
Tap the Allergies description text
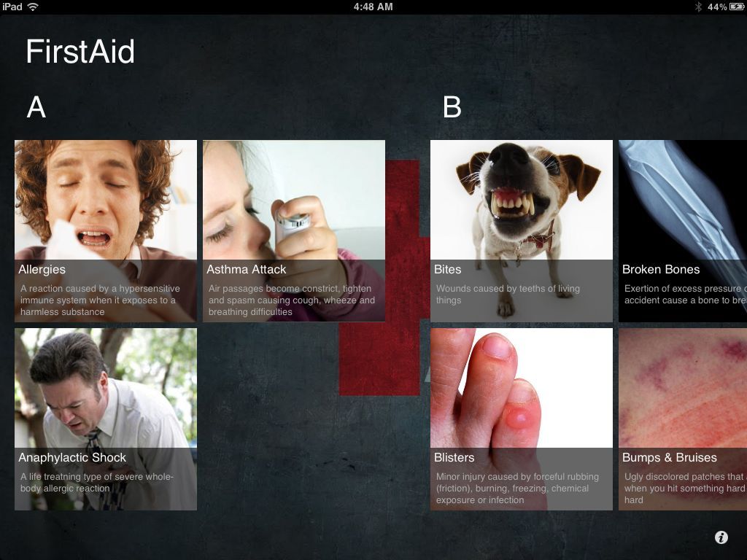click(100, 300)
